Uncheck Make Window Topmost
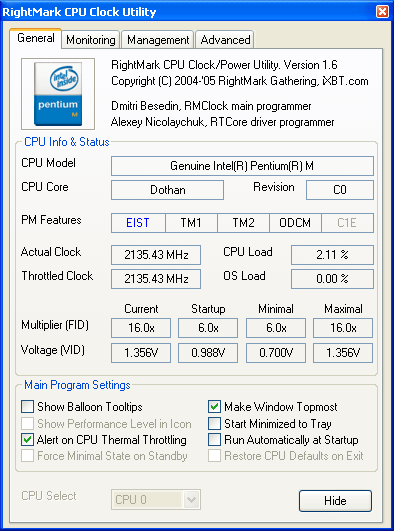The image size is (394, 531). (x=214, y=406)
